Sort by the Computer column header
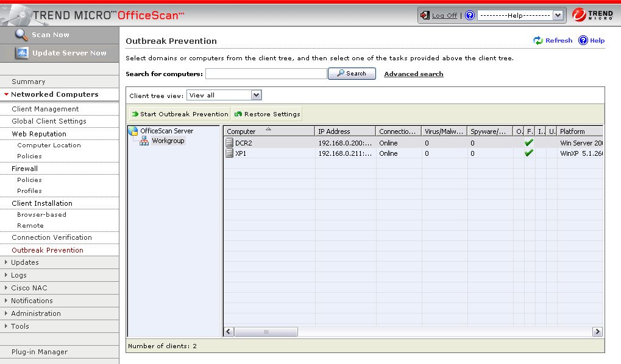621x364 pixels. tap(269, 131)
